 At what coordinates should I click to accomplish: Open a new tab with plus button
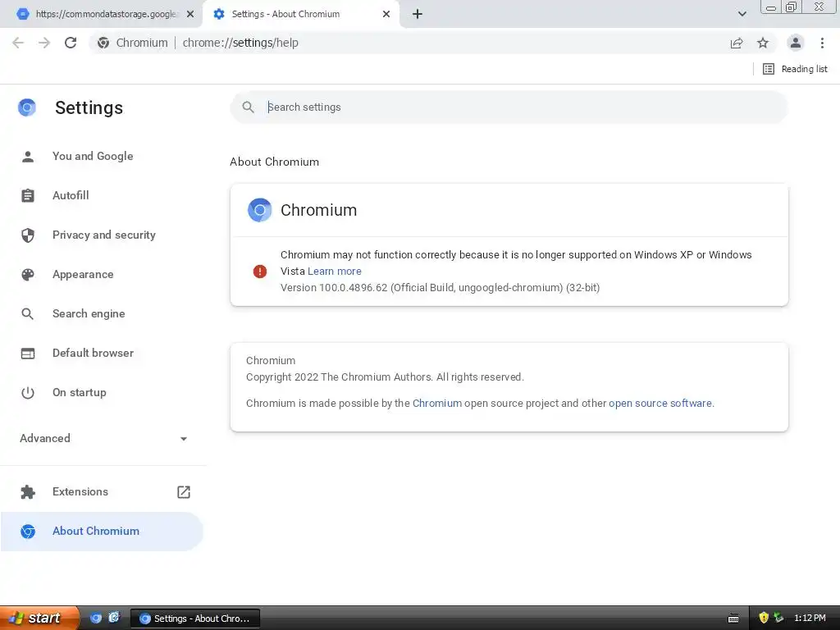[x=418, y=14]
